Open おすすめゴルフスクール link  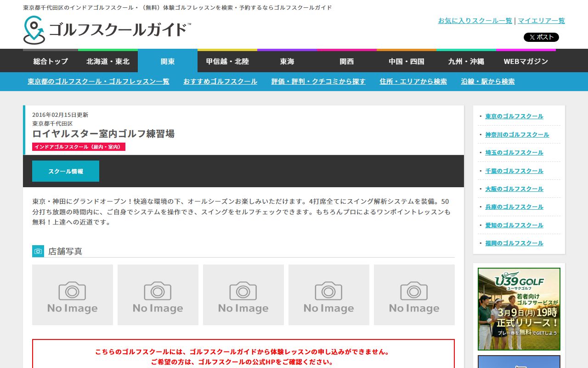tap(220, 81)
